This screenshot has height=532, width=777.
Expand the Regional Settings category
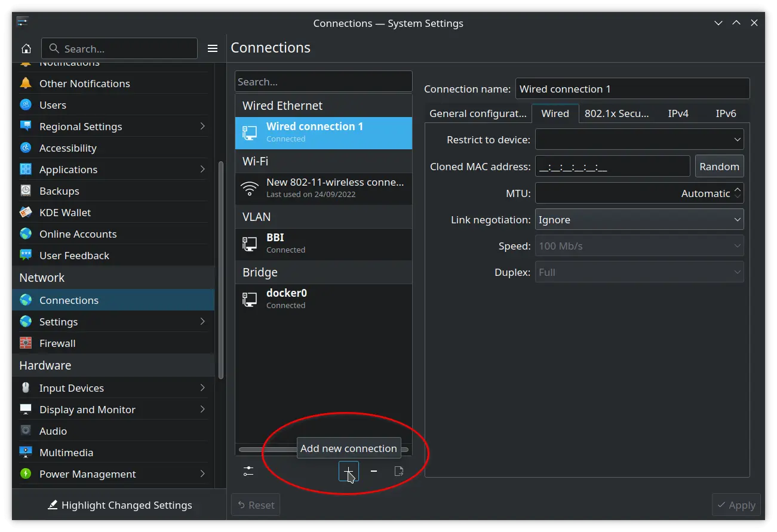tap(202, 127)
